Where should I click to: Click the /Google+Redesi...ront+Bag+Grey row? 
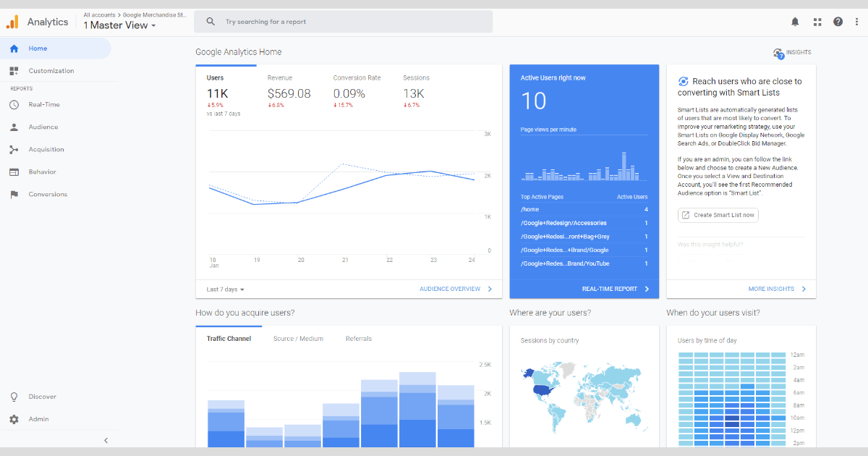click(x=584, y=237)
